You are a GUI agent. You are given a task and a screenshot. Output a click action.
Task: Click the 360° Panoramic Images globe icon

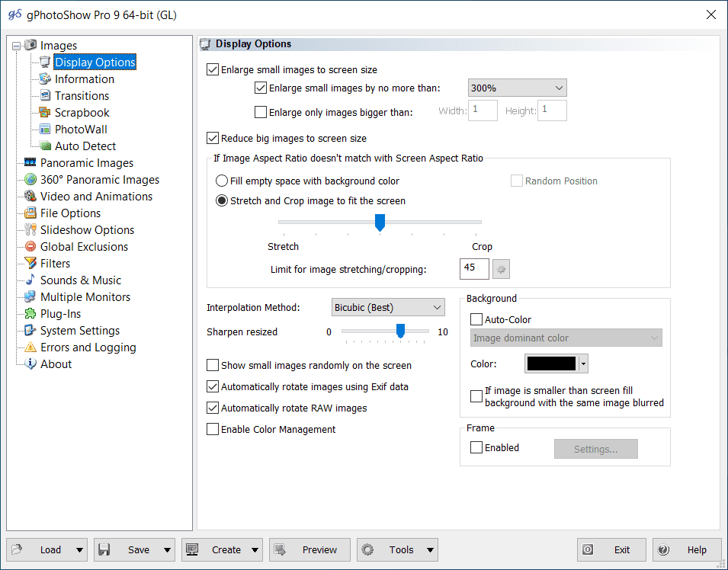pyautogui.click(x=30, y=179)
